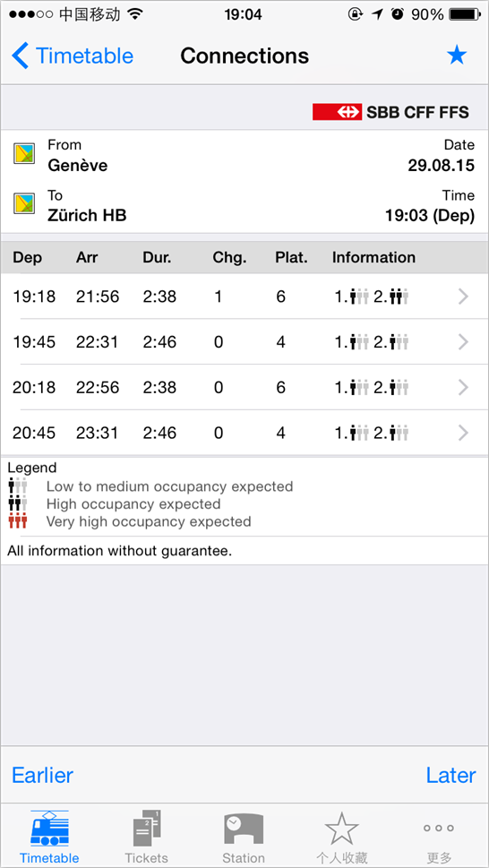Expand the 19:45 connection chevron
The width and height of the screenshot is (489, 868).
point(464,343)
